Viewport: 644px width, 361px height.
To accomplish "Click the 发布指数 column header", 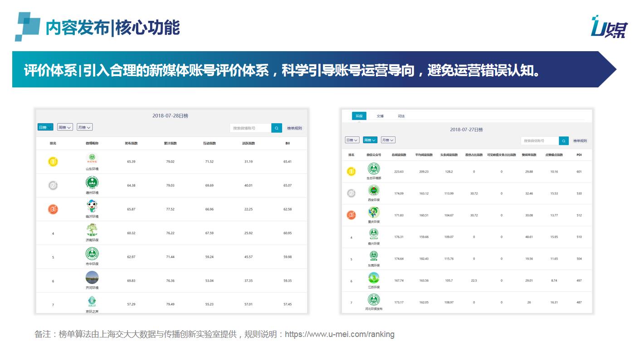I will (x=131, y=143).
